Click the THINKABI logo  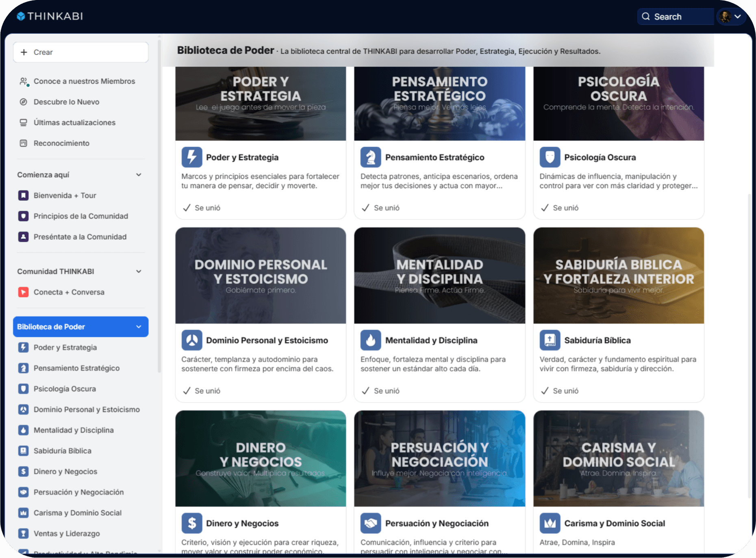pyautogui.click(x=50, y=16)
